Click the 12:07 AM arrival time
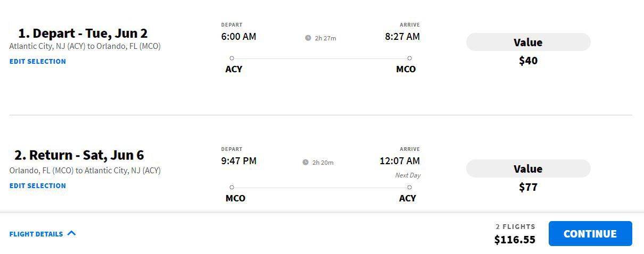This screenshot has width=644, height=254. coord(399,160)
